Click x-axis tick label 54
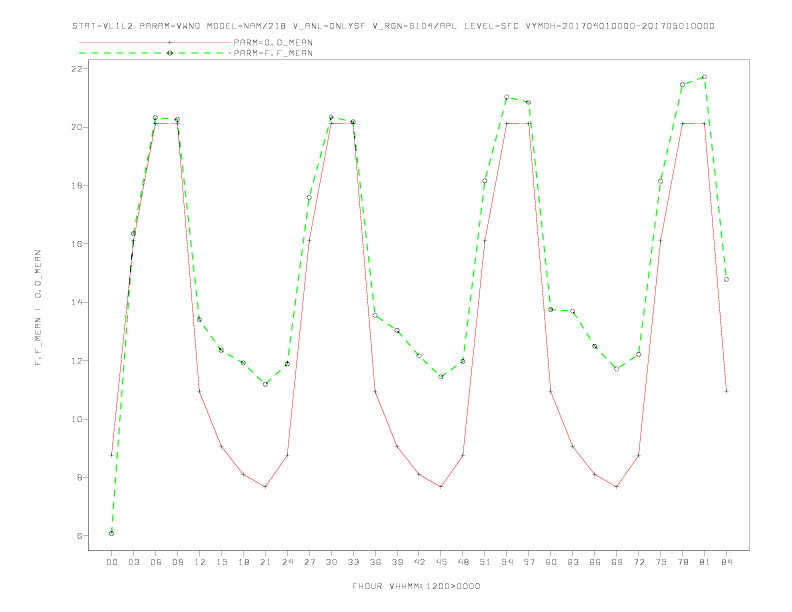This screenshot has width=792, height=612. pyautogui.click(x=507, y=562)
